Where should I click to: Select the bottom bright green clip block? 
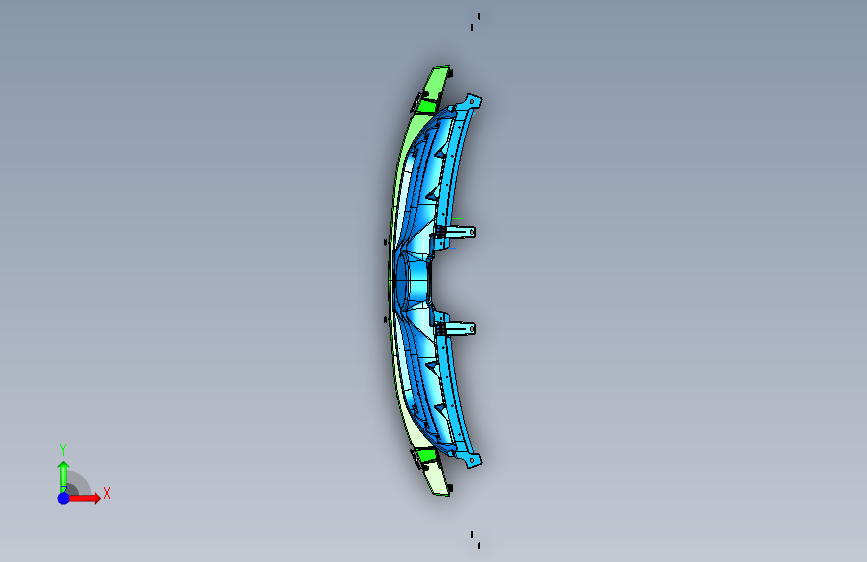427,456
